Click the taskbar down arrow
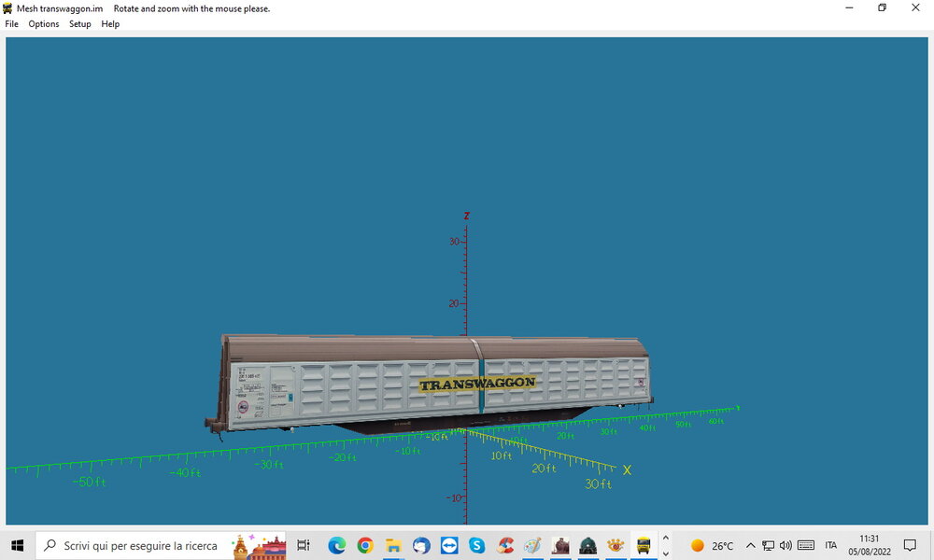 pyautogui.click(x=666, y=553)
